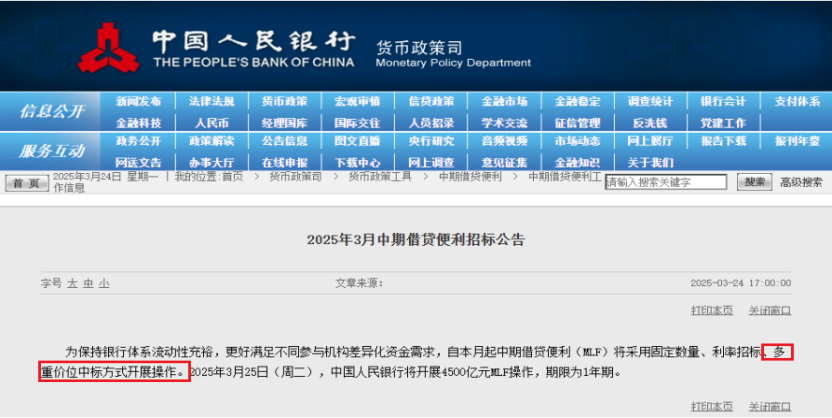Viewport: 832px width, 418px height.
Task: Select the 国际交往 link
Action: tap(357, 123)
